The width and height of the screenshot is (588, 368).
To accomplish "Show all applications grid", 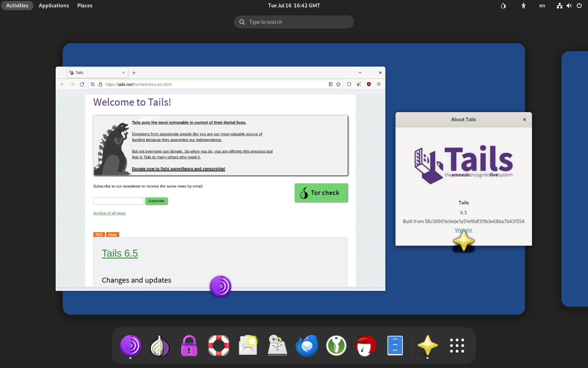I will coord(457,346).
